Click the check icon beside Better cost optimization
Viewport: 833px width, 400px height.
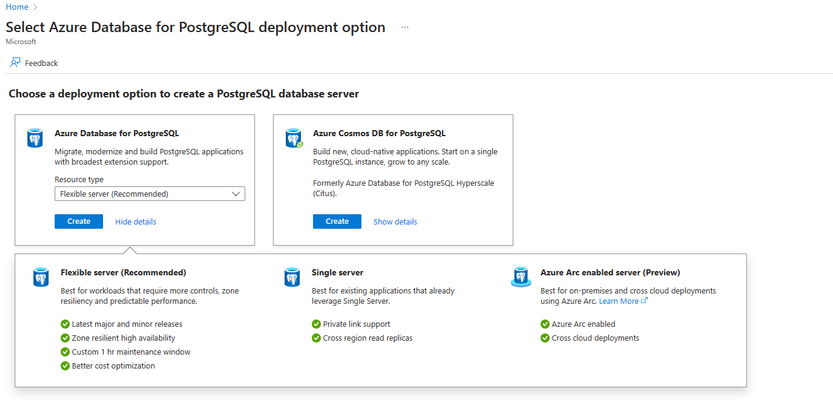coord(65,365)
